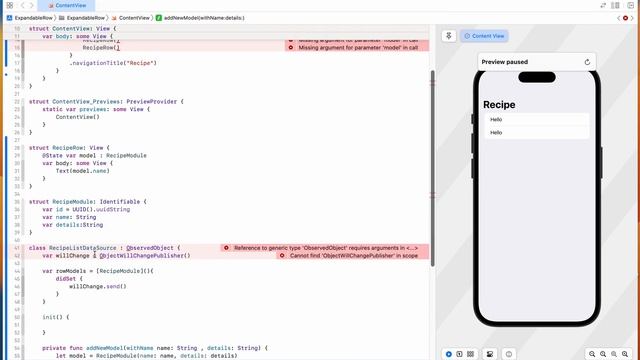
Task: Click second Hello row in preview
Action: (537, 133)
